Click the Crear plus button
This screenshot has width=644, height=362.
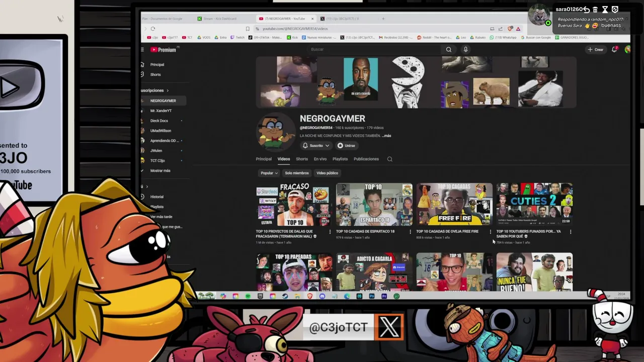pyautogui.click(x=596, y=49)
